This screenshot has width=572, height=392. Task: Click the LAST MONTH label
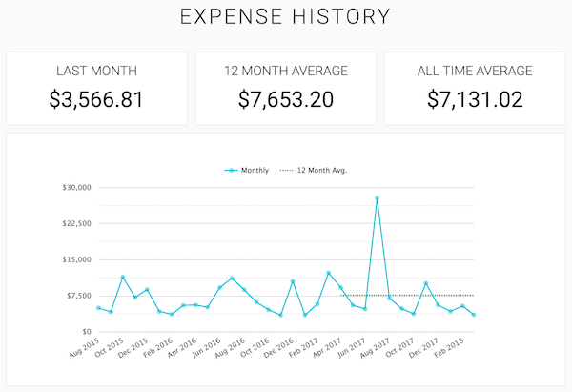click(x=96, y=71)
